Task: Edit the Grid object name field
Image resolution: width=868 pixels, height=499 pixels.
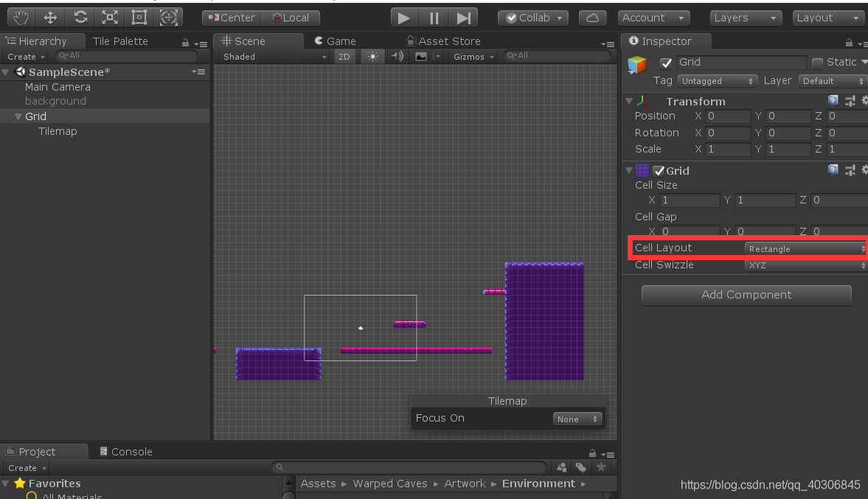Action: click(x=741, y=63)
